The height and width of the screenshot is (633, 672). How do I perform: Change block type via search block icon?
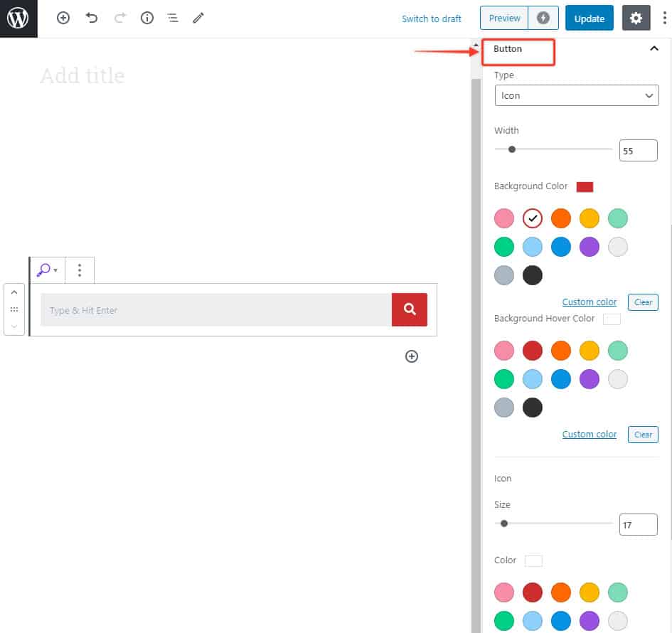(47, 270)
